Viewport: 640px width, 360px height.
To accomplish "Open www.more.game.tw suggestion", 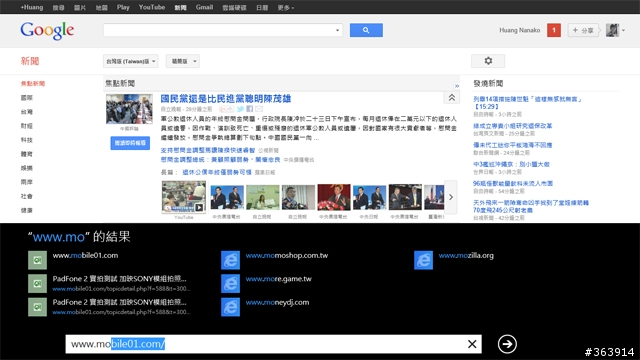I will pyautogui.click(x=278, y=279).
